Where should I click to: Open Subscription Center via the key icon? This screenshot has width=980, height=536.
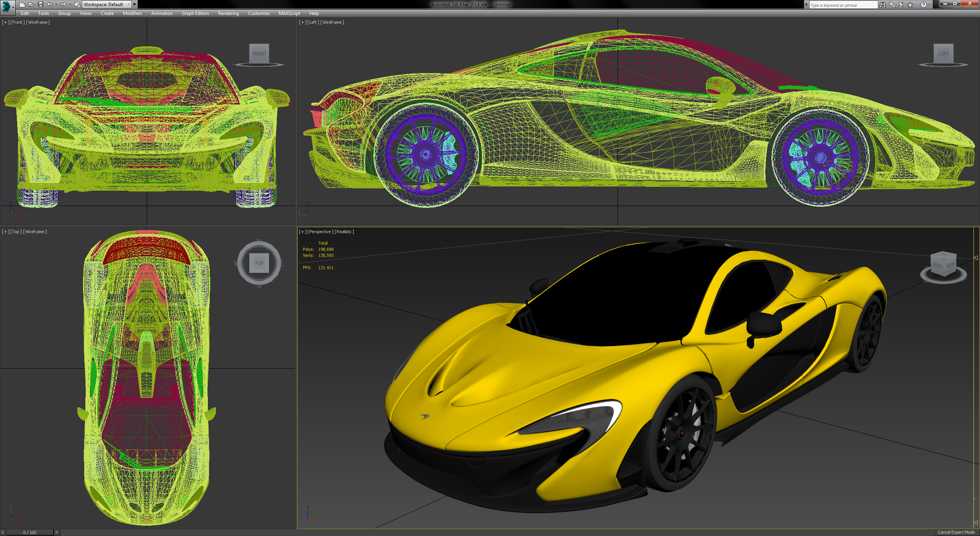point(892,5)
